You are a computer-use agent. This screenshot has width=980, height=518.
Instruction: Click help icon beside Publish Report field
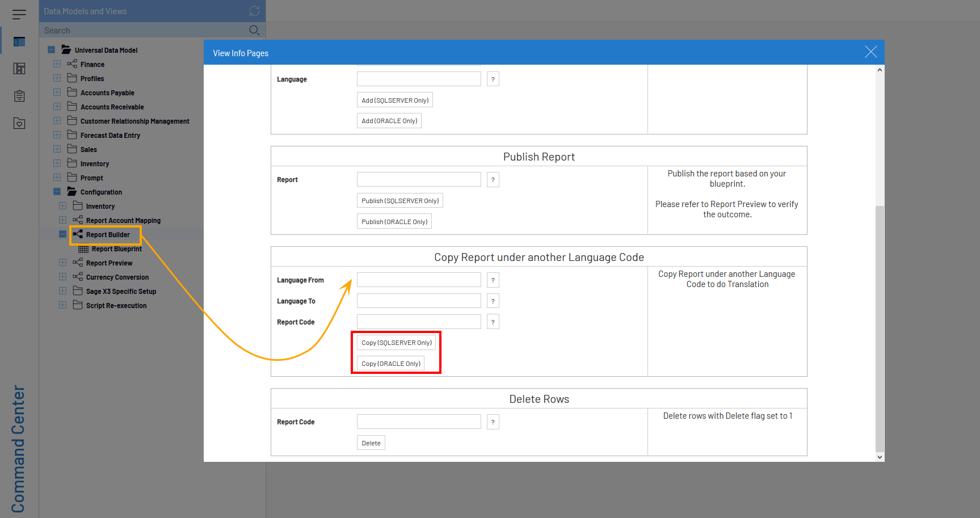(493, 180)
